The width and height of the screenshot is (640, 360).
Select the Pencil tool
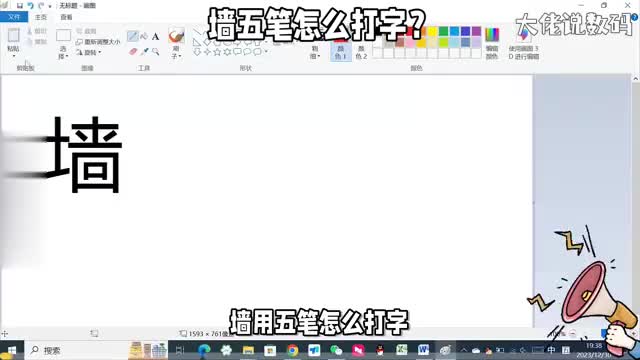pyautogui.click(x=133, y=36)
